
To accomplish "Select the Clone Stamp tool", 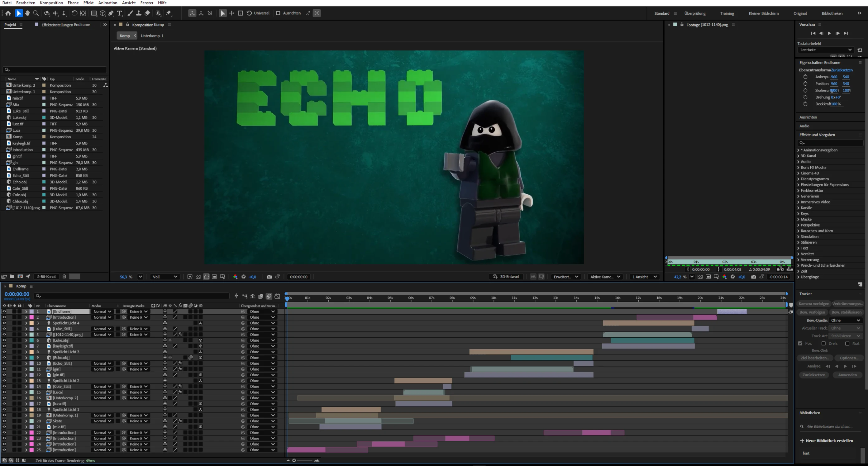I will (x=139, y=13).
